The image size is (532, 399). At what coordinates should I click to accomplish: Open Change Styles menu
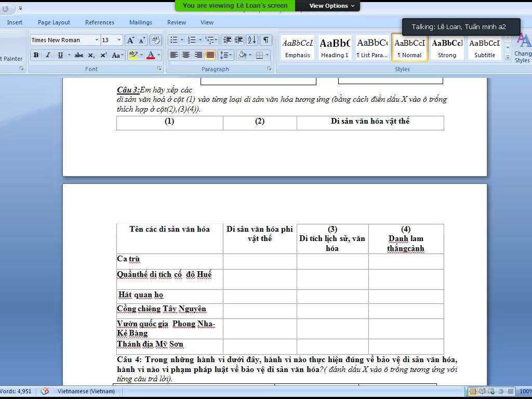tap(523, 48)
